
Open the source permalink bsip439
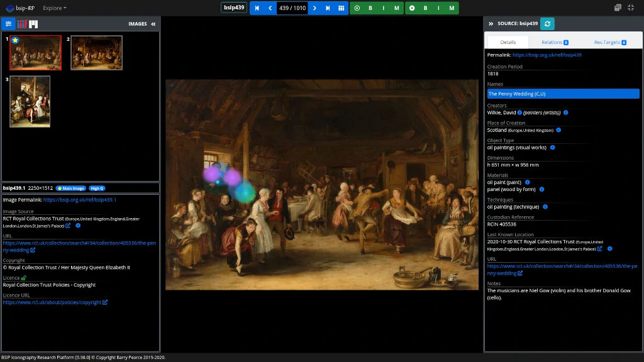click(x=547, y=55)
